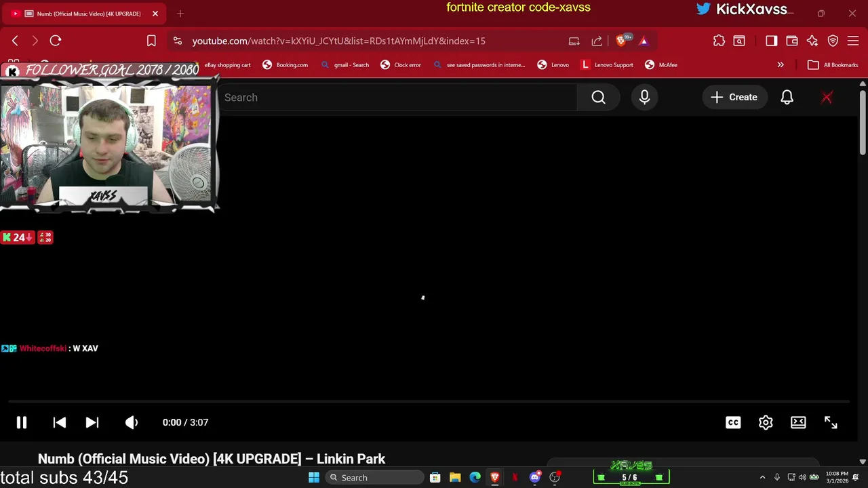Open the taskbar clock and date
The image size is (868, 488).
click(x=837, y=478)
